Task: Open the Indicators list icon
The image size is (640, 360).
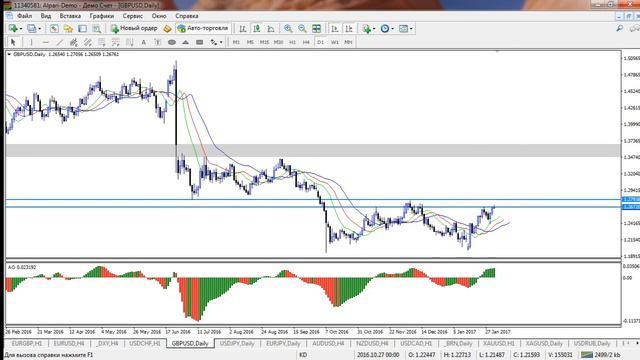Action: 366,29
